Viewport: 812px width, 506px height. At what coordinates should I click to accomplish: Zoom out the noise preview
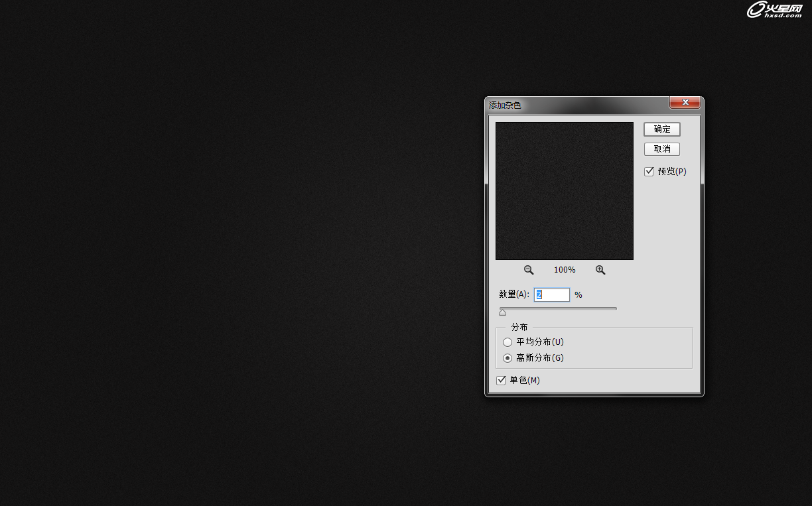[529, 270]
